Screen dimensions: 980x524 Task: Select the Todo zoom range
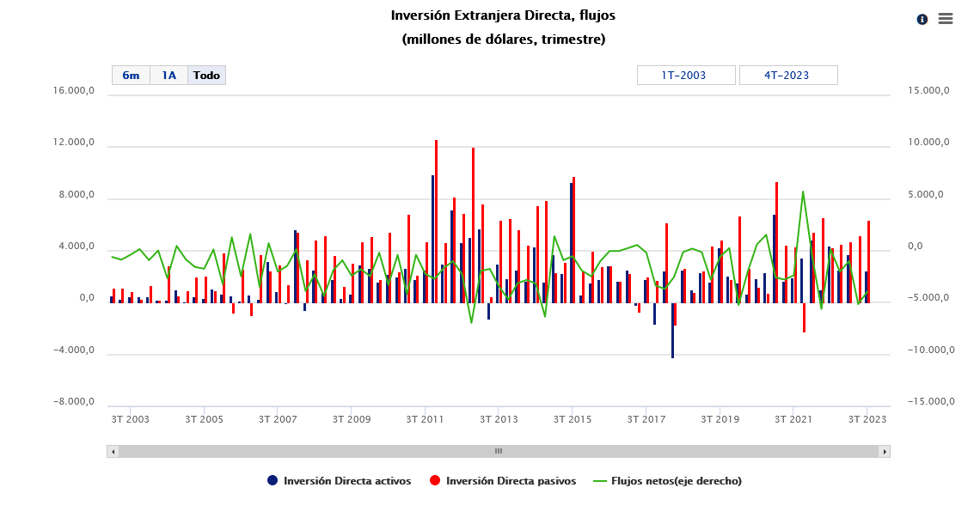click(x=206, y=76)
